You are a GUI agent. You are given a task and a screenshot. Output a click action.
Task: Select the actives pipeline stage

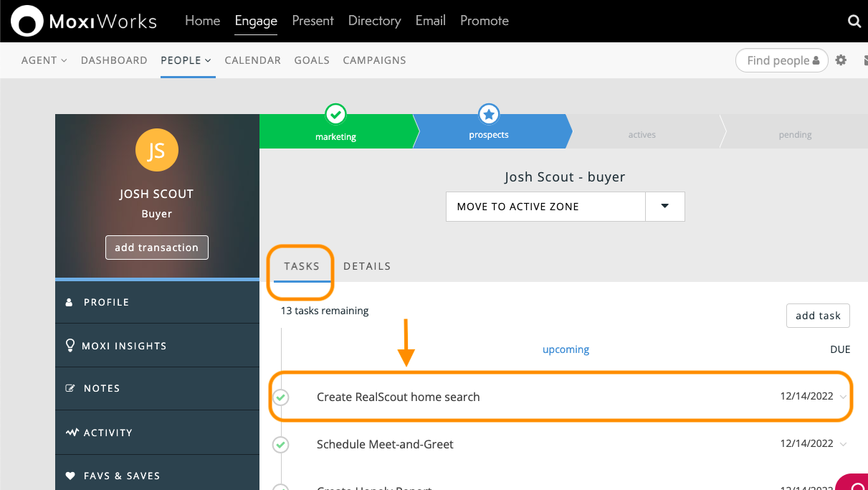coord(643,131)
